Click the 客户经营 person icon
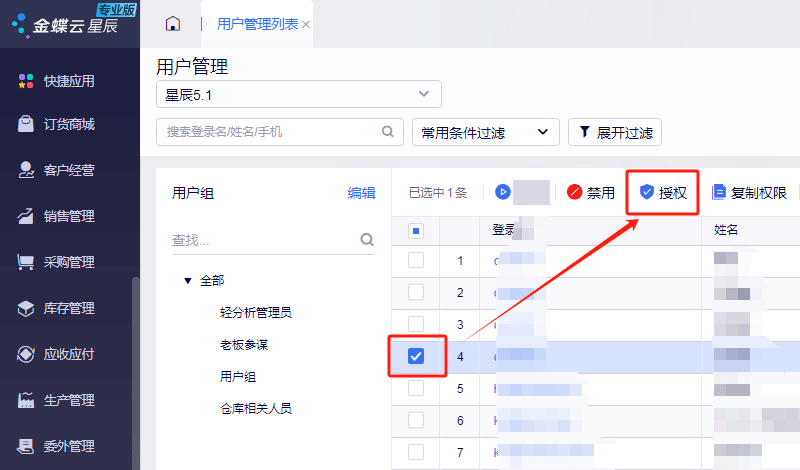Viewport: 800px width, 470px height. point(26,169)
